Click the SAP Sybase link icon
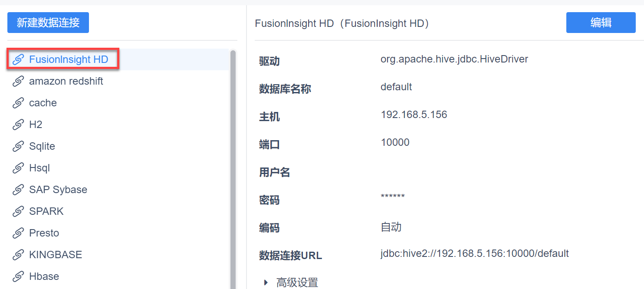 18,190
